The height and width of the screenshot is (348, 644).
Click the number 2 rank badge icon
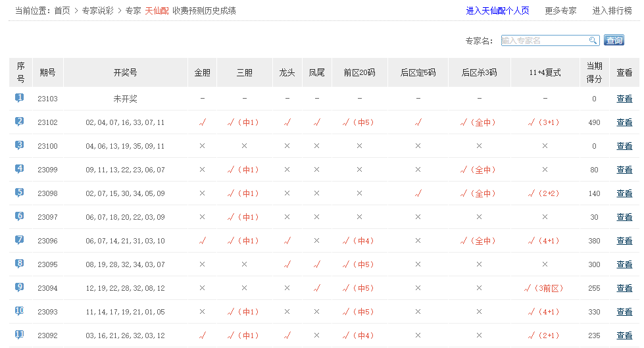pos(20,122)
